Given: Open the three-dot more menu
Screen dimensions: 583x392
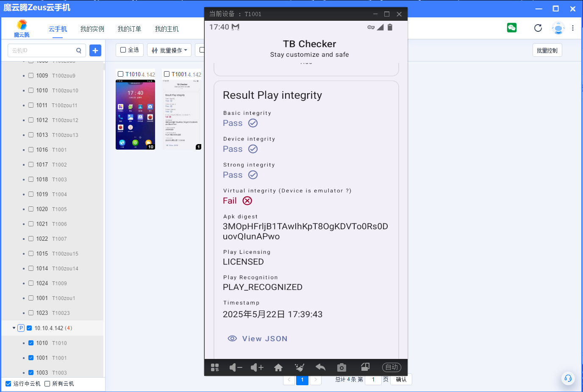Looking at the screenshot, I should coord(573,28).
